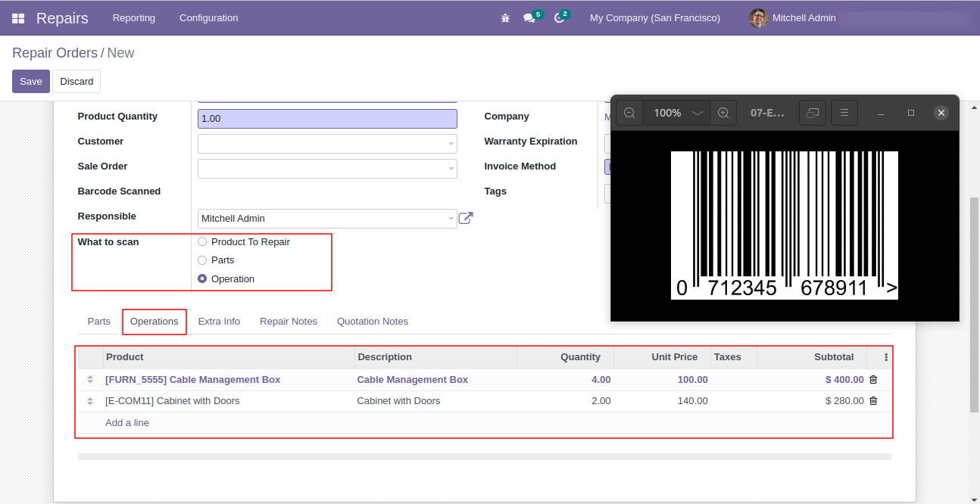Grab the Cabinet with Doors row handle
This screenshot has width=980, height=504.
point(90,401)
